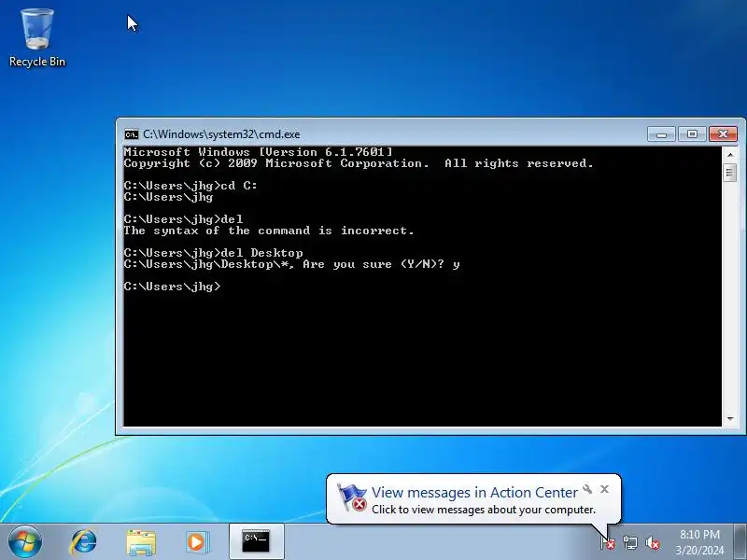Maximize the cmd.exe window

[692, 134]
